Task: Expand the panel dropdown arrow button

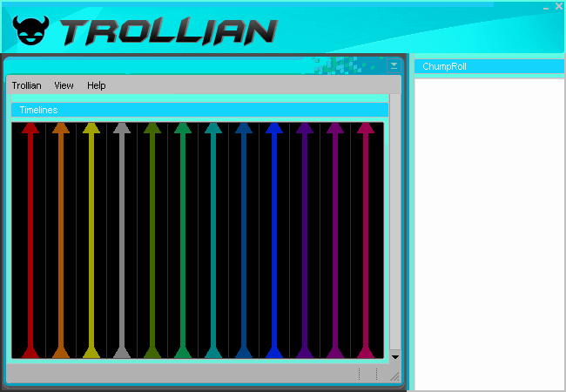Action: (x=394, y=65)
